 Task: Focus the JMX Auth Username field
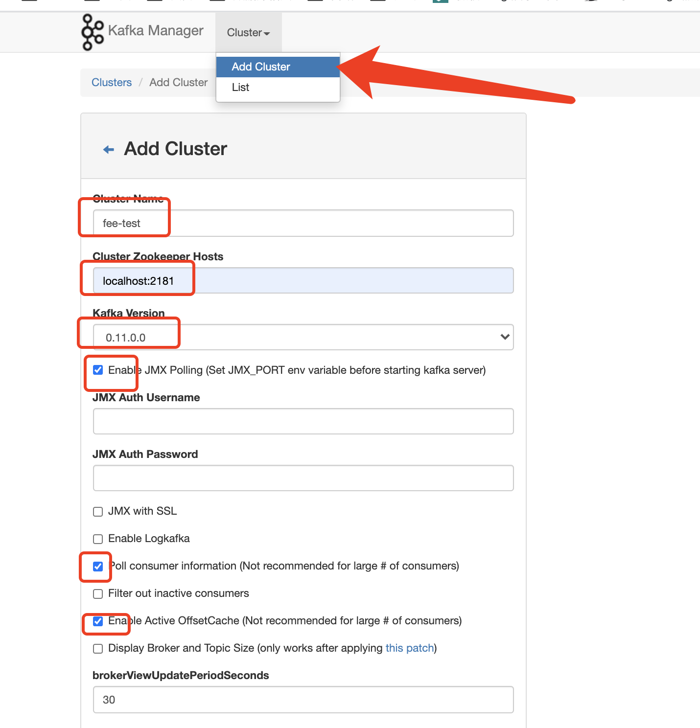point(303,421)
